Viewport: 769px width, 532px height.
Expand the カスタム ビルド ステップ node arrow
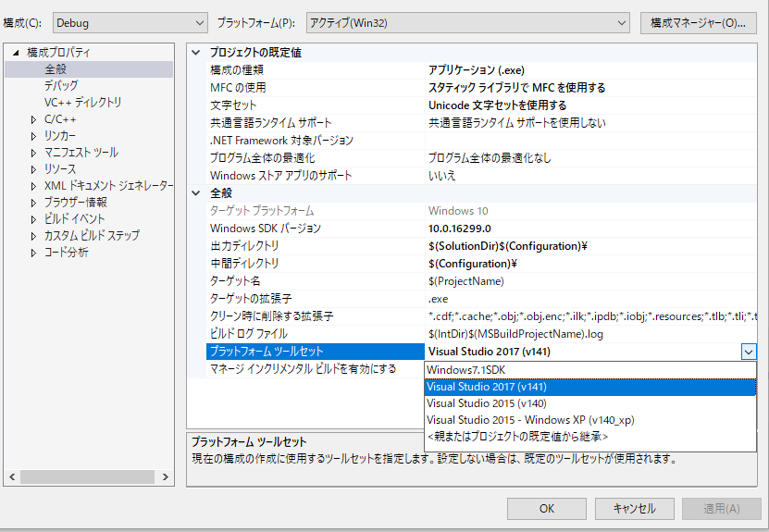coord(33,236)
